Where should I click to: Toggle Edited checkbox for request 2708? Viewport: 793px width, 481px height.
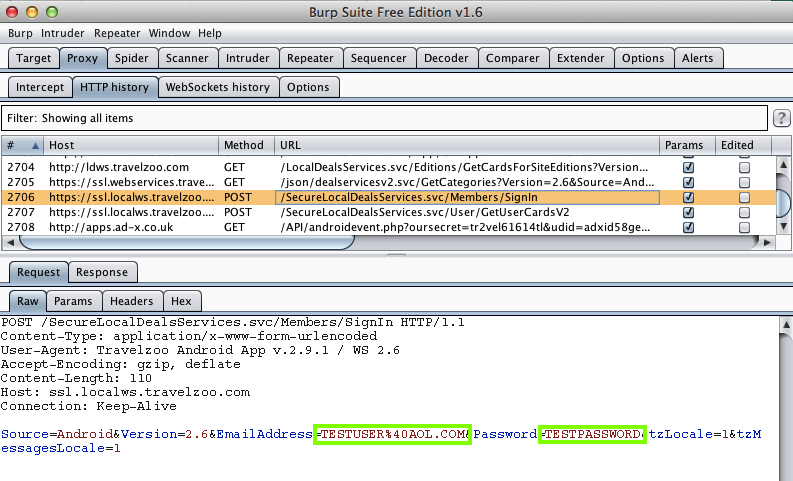click(x=744, y=227)
